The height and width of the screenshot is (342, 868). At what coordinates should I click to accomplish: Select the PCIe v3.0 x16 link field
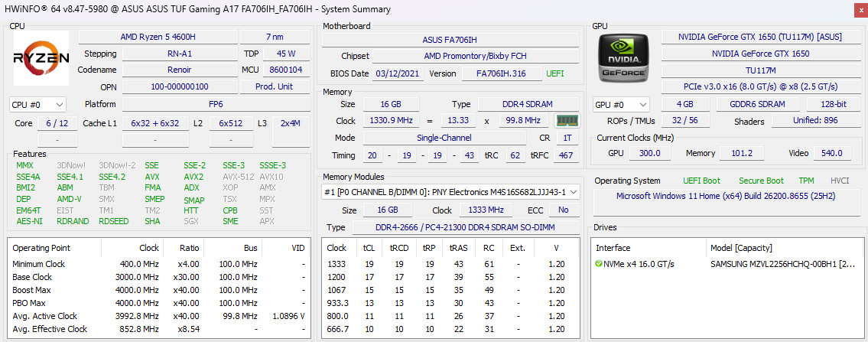coord(760,87)
